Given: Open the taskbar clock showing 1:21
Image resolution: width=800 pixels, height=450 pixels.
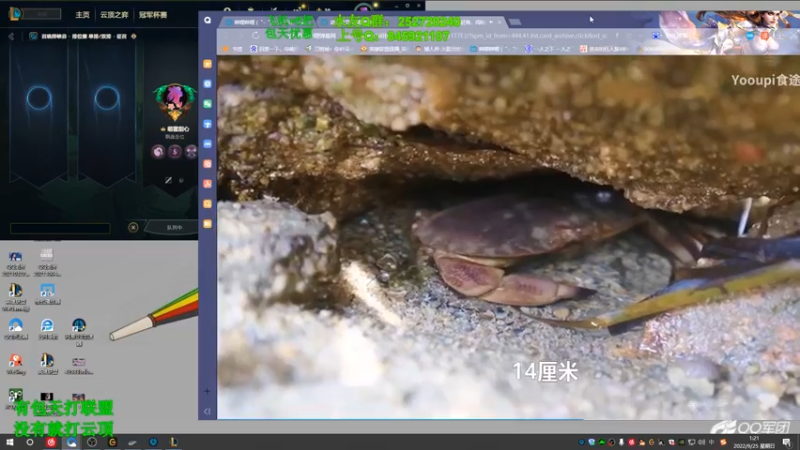Looking at the screenshot, I should [754, 442].
